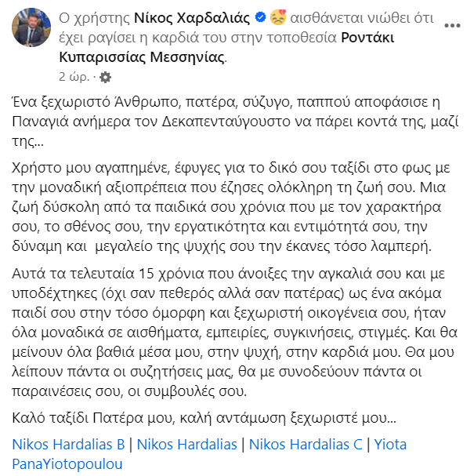Click the closing line 'Καλό ταξίδι Πατέρα μου'
Image resolution: width=474 pixels, height=476 pixels.
pos(204,417)
